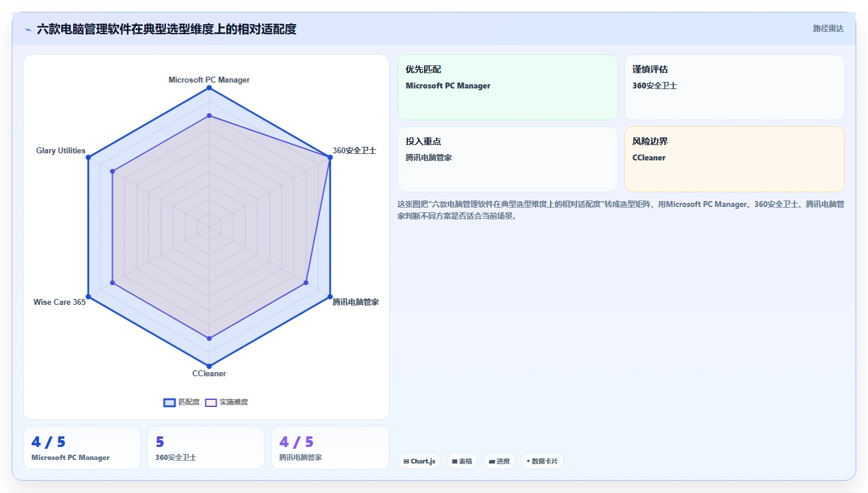Click the lightning icon beside the dashboard title
Viewport: 868px width, 493px height.
(28, 29)
